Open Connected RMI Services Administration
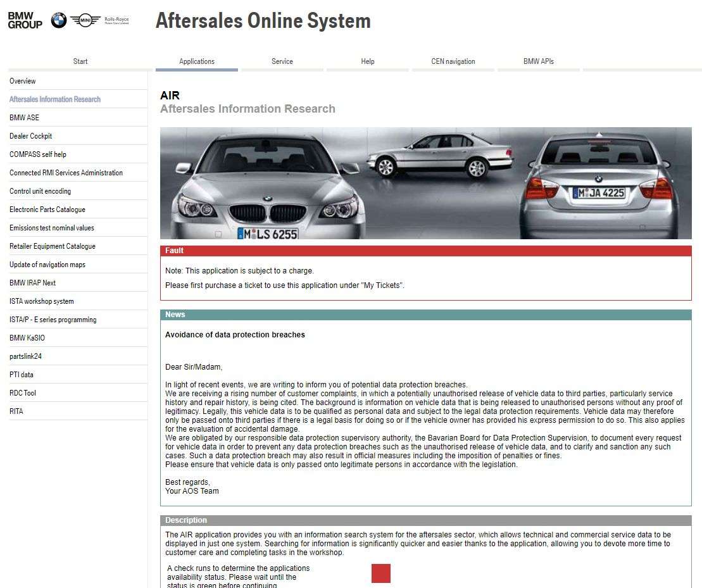This screenshot has height=588, width=702. tap(78, 173)
